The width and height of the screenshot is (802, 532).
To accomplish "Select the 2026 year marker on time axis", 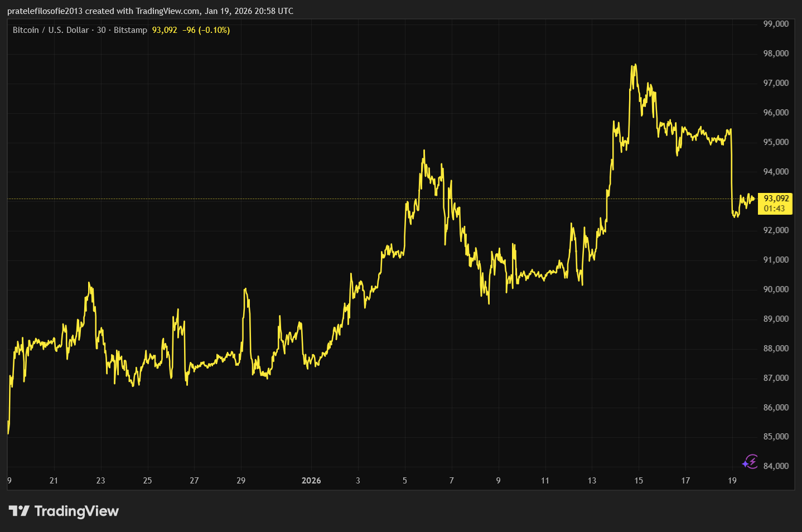I will pos(311,481).
